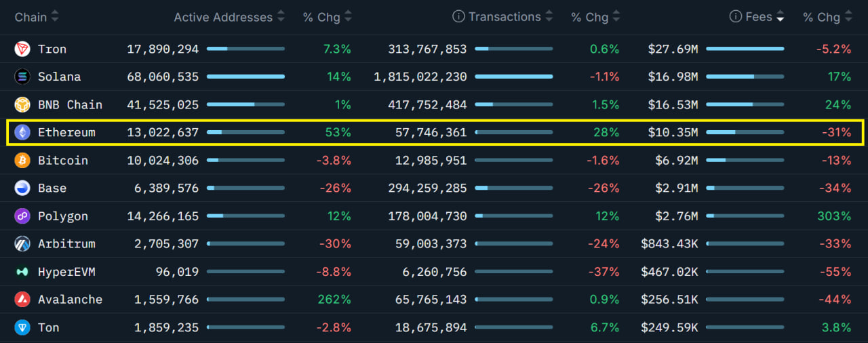Viewport: 868px width, 343px height.
Task: Click the orange Bitcoin logo icon
Action: click(22, 160)
